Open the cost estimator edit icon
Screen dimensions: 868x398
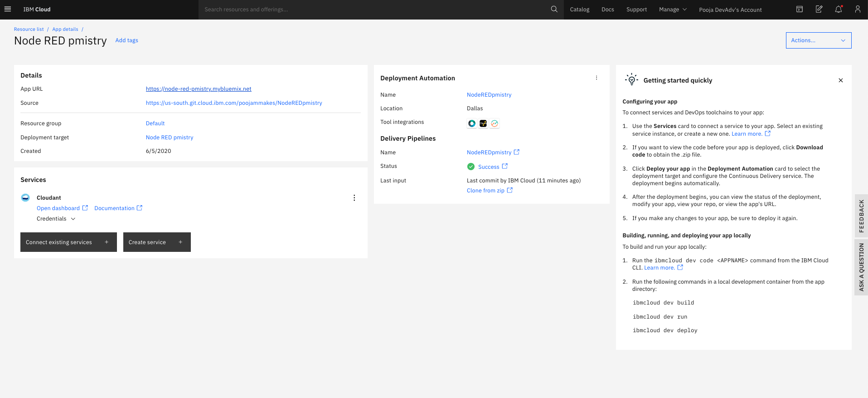pos(819,9)
